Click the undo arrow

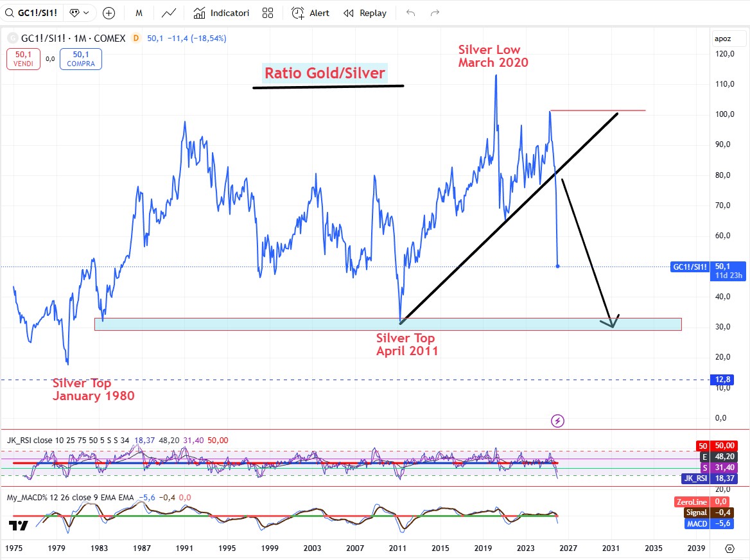pos(411,13)
